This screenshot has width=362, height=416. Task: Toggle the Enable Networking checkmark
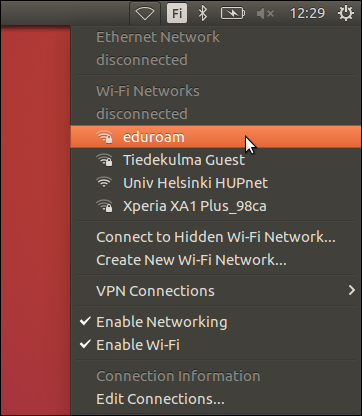click(x=85, y=321)
